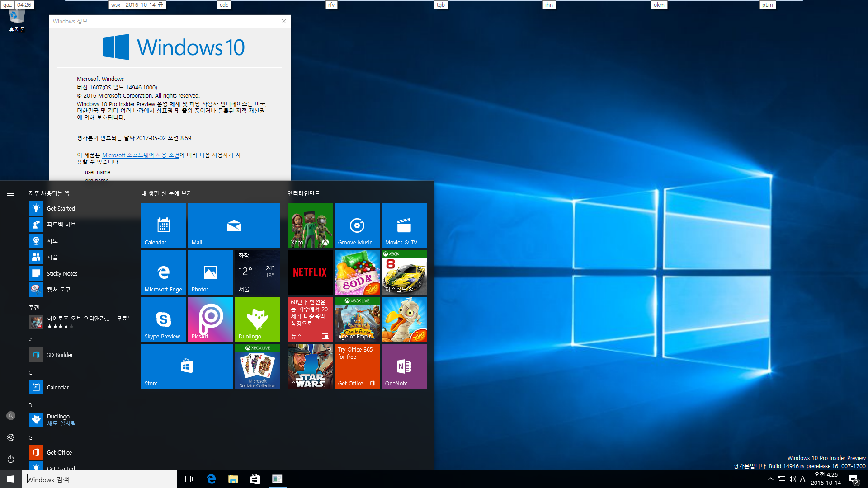
Task: Click the user account icon
Action: click(11, 416)
